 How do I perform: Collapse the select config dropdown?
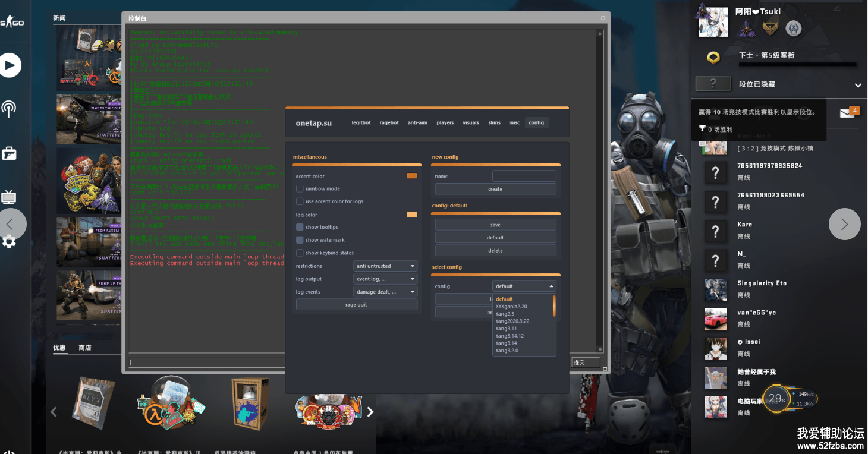click(524, 286)
